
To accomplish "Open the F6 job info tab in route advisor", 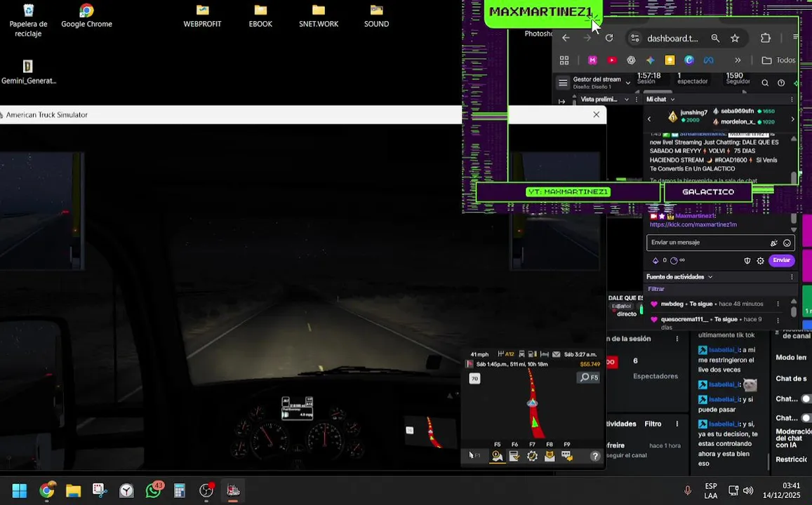I will click(x=514, y=456).
